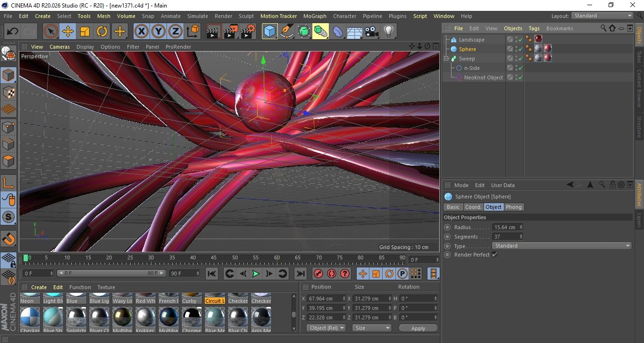The image size is (644, 343).
Task: Open Attributes User Data menu
Action: coord(503,185)
